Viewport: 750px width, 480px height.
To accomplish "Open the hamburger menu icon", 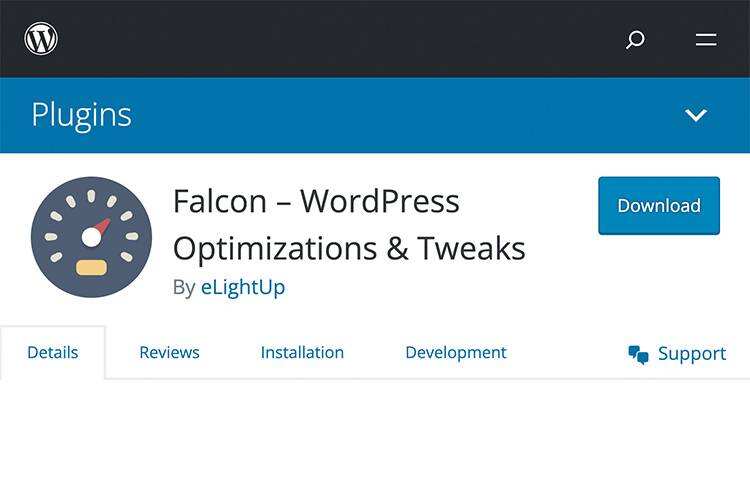I will point(706,40).
